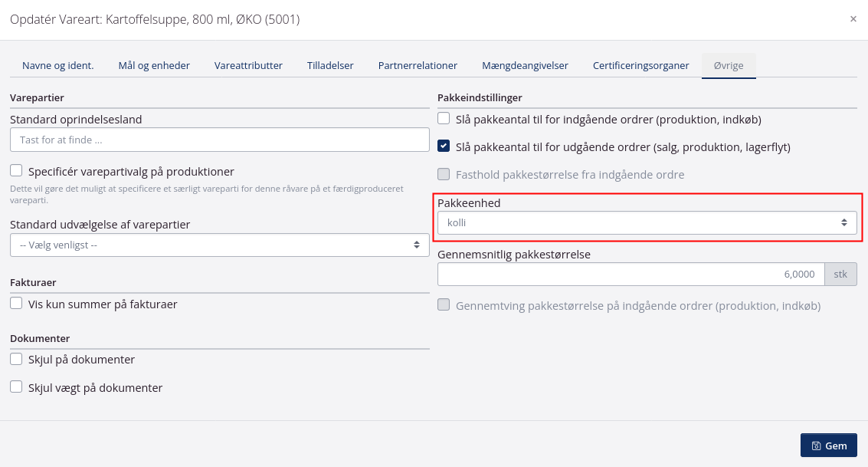Switch to the Navne og ident. tab
868x467 pixels.
point(57,65)
